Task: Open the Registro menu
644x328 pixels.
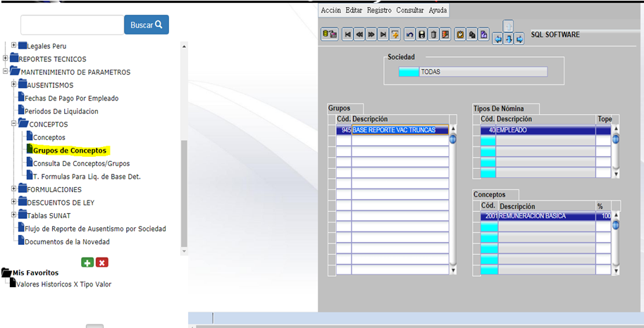Action: click(379, 11)
